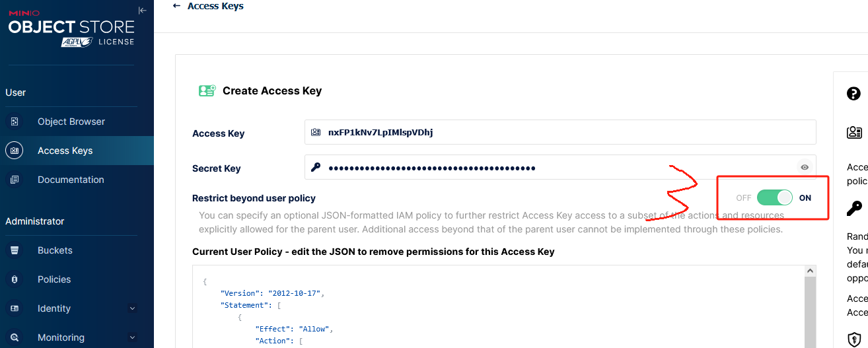Click the Policies shield icon
The width and height of the screenshot is (868, 348).
coord(14,279)
